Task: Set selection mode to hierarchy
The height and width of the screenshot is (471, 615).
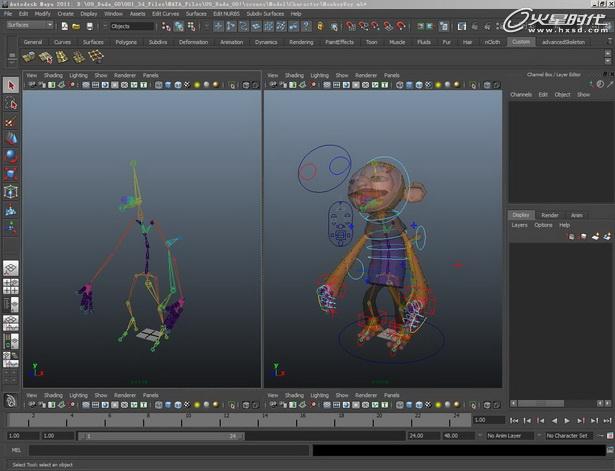Action: 166,26
